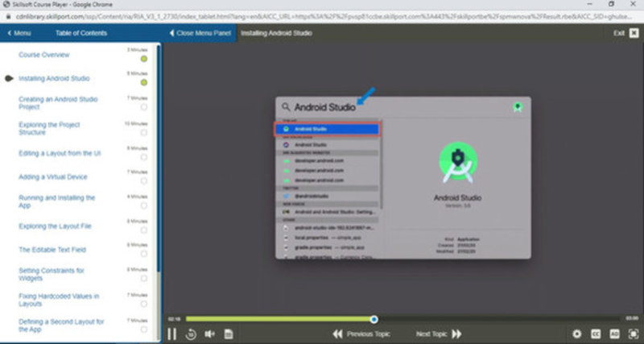Select highlighted Android Studio top hit result

pos(328,129)
